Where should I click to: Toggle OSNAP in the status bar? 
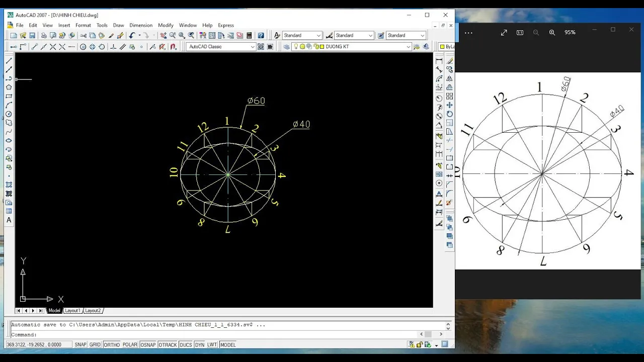pos(148,345)
